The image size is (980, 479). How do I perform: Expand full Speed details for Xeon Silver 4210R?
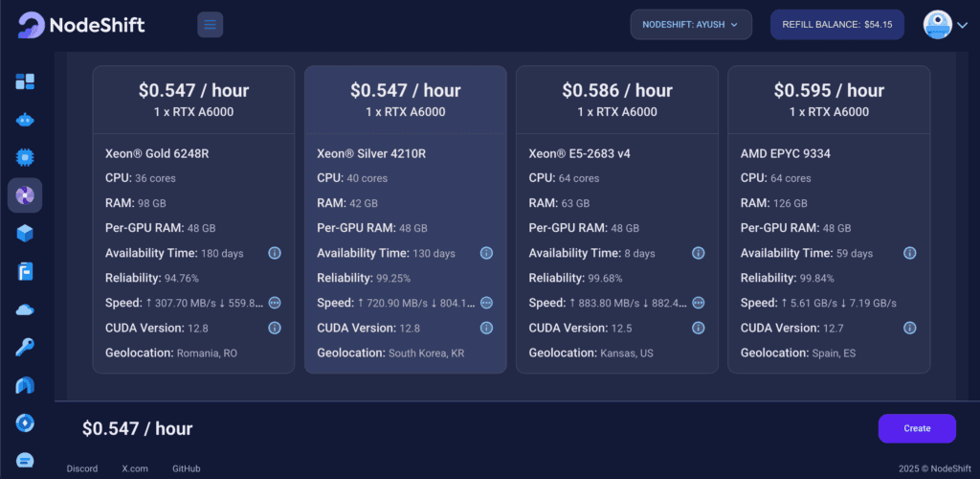coord(486,303)
